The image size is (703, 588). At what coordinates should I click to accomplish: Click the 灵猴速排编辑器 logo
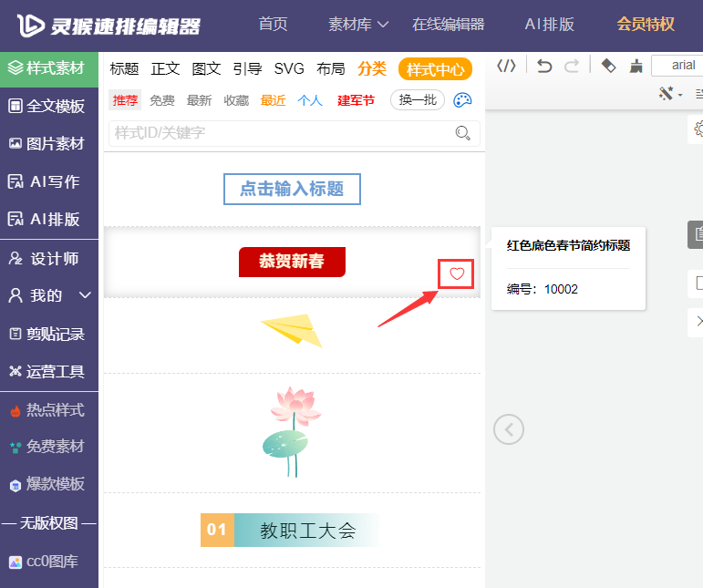pyautogui.click(x=109, y=26)
